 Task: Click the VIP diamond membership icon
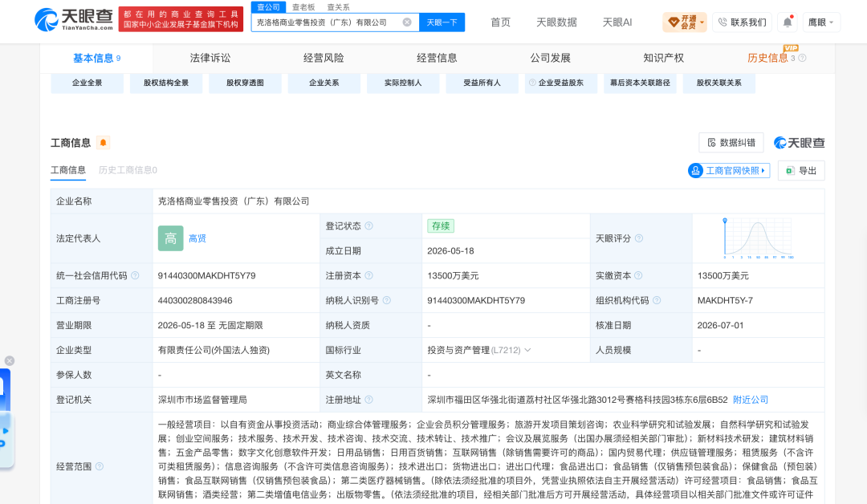pos(673,22)
